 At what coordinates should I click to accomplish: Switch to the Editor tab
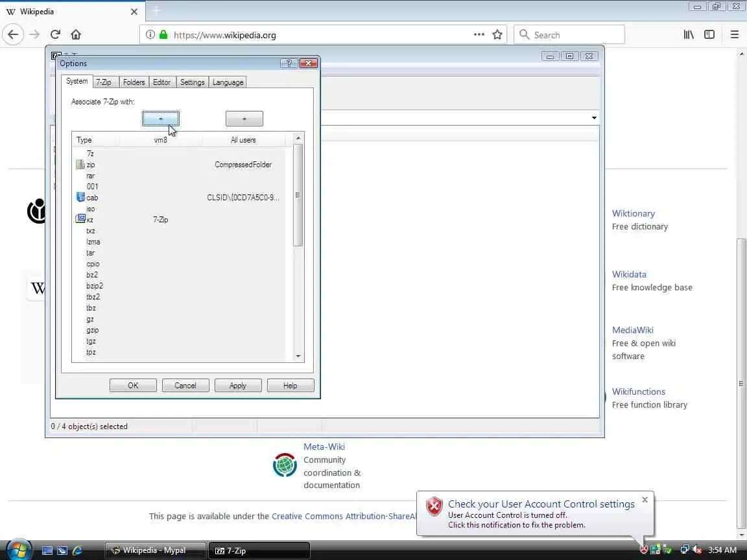point(162,82)
